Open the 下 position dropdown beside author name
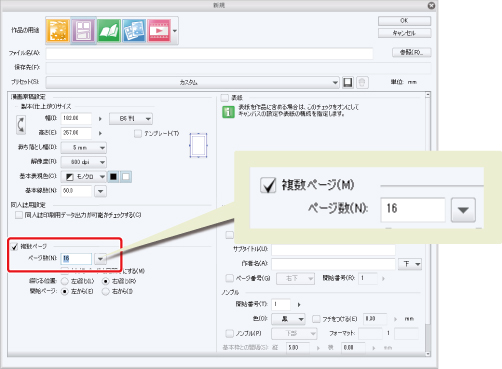Screen dimensions: 502x369 click(410, 264)
